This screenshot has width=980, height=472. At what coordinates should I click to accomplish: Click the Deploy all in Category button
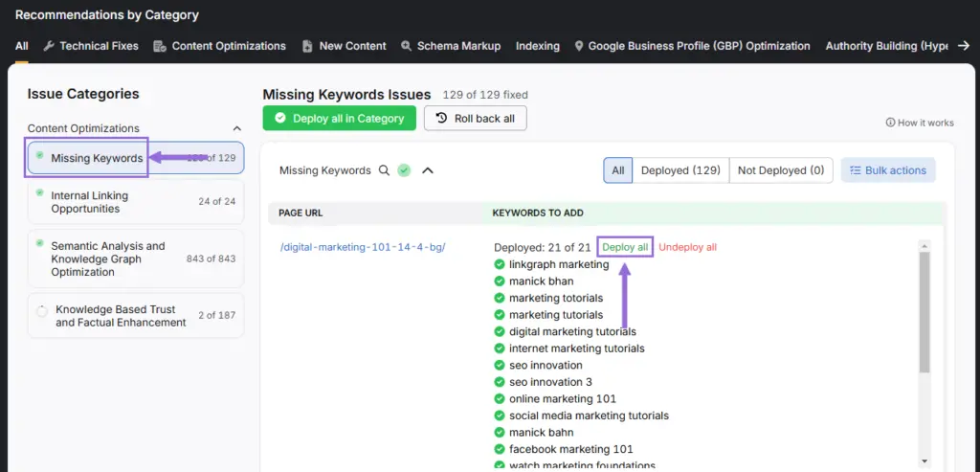coord(340,118)
